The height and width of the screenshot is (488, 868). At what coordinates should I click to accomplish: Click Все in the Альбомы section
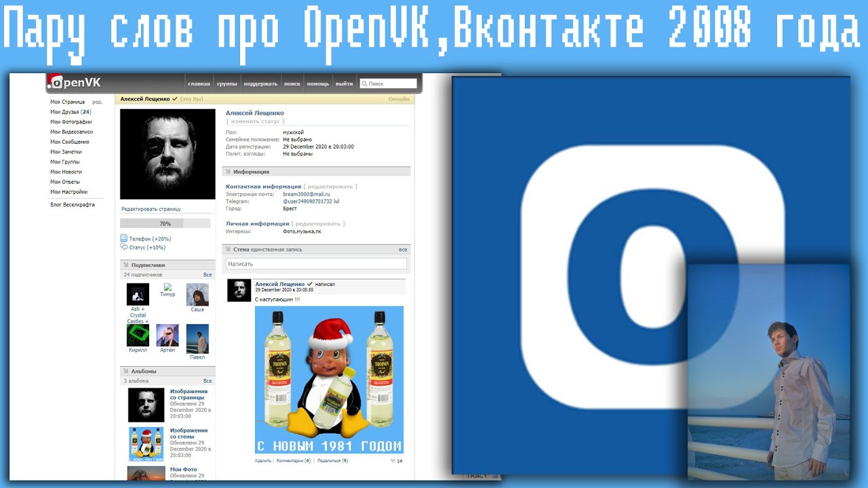click(x=208, y=381)
